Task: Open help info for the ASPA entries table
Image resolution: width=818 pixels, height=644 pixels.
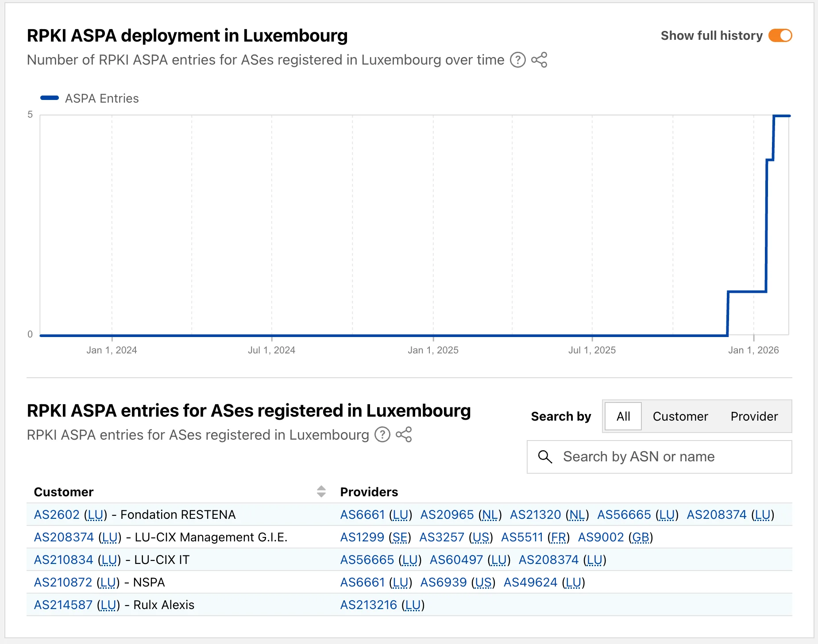Action: tap(382, 435)
